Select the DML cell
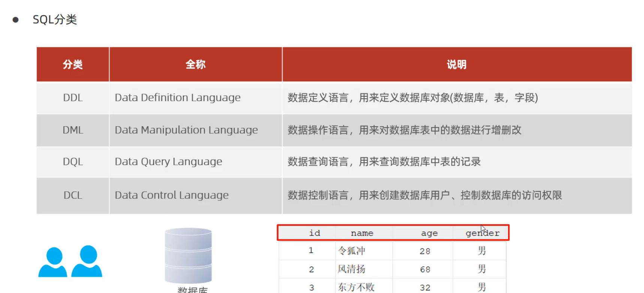The image size is (644, 293). click(73, 130)
